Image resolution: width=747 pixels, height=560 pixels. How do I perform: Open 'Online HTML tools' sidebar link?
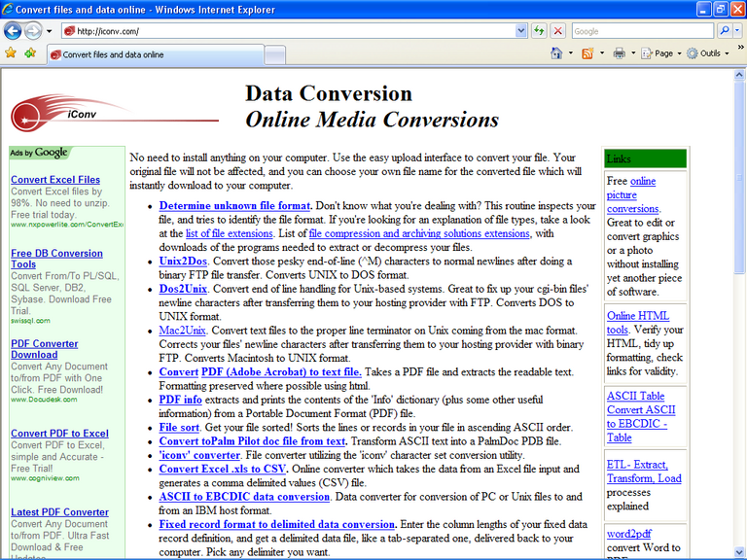[637, 323]
